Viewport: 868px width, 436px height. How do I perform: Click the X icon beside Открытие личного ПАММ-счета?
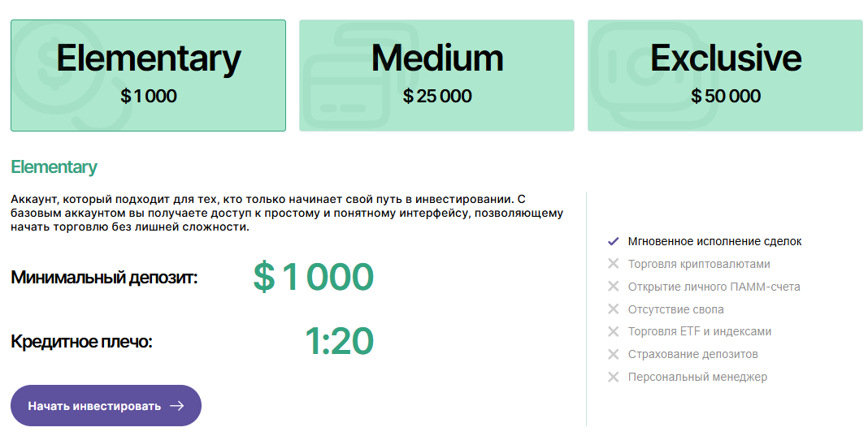[613, 287]
